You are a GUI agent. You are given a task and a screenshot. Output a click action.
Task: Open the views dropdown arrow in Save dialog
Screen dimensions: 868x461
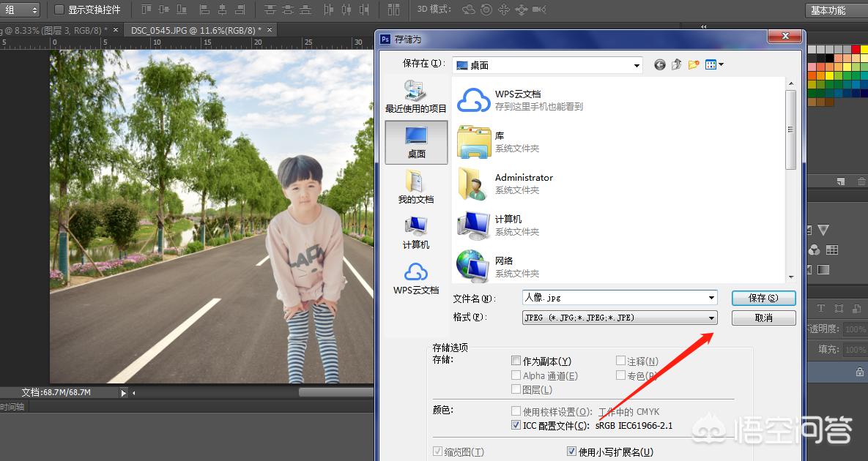pos(722,64)
